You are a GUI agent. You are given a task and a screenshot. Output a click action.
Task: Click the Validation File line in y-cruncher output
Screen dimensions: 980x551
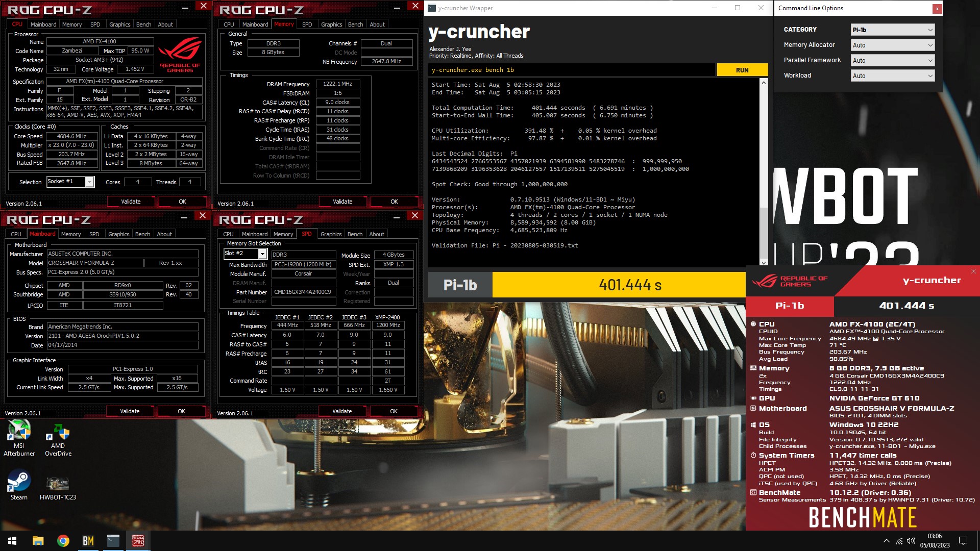click(x=505, y=245)
